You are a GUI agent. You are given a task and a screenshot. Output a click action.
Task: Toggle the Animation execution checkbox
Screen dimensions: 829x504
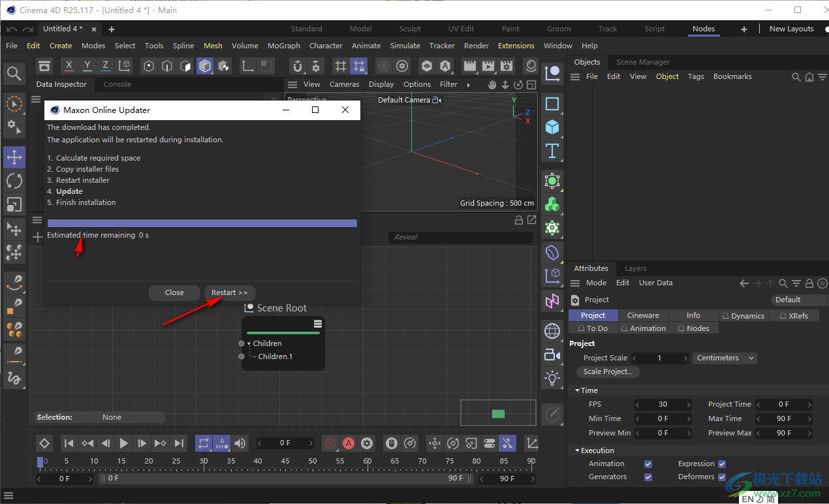point(648,464)
